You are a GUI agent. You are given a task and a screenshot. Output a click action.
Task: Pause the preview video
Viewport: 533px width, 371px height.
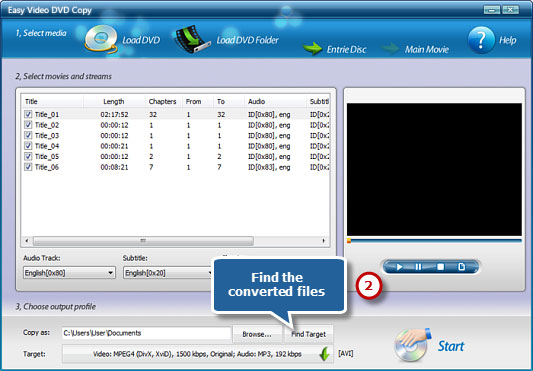(418, 267)
